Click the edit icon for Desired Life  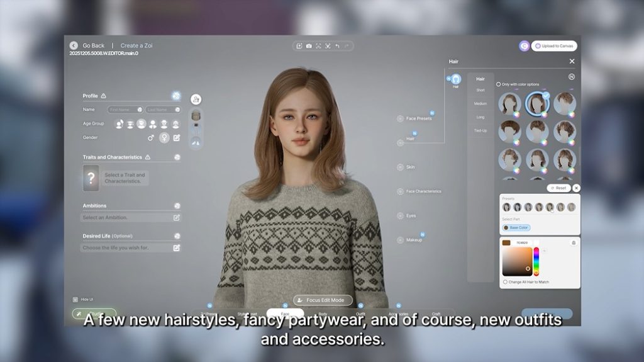[177, 248]
